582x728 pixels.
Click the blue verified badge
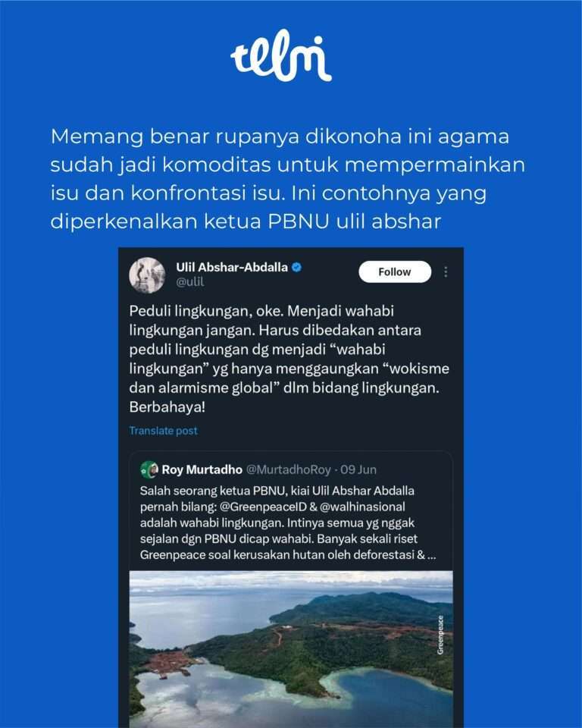296,267
